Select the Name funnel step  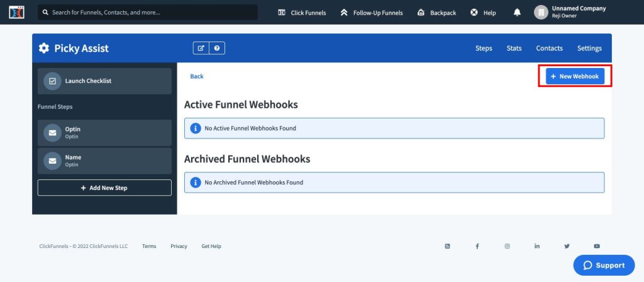[105, 161]
